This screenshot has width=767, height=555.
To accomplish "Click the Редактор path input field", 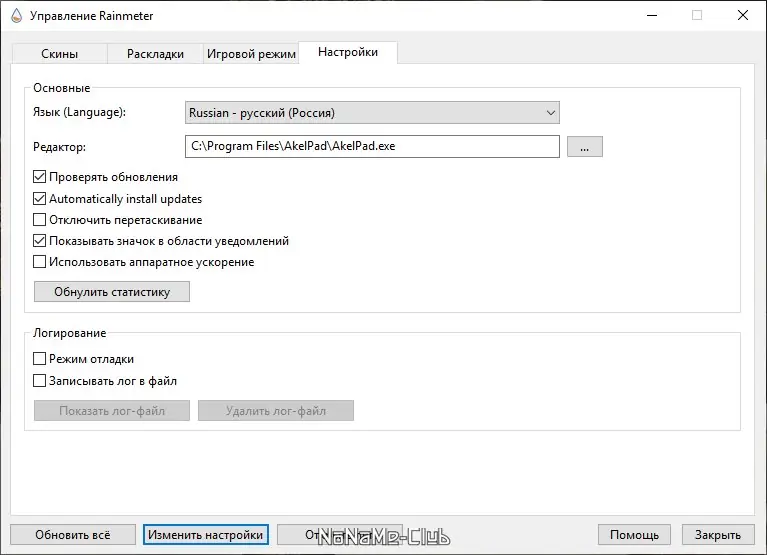I will 372,146.
